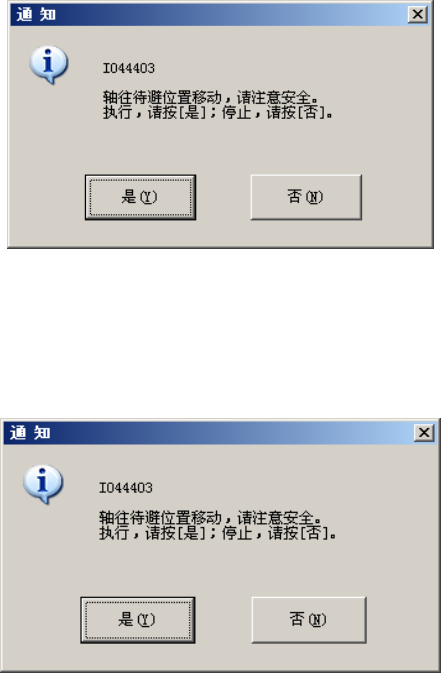Viewport: 441px width, 673px height.
Task: Choose 否(N) in the top dialog
Action: [x=306, y=197]
